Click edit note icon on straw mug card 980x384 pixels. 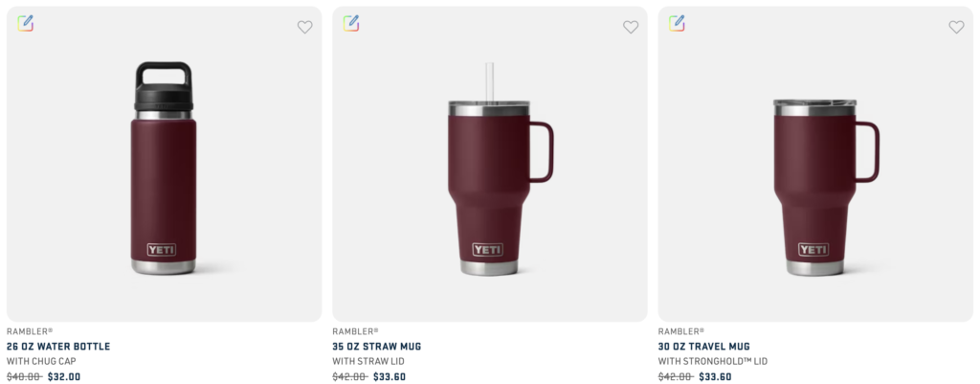click(x=351, y=23)
